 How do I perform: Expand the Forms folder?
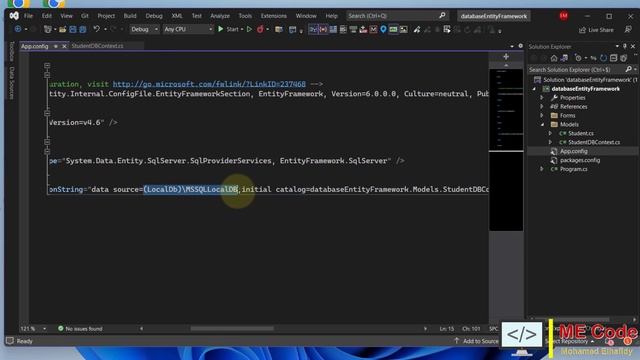tap(542, 116)
